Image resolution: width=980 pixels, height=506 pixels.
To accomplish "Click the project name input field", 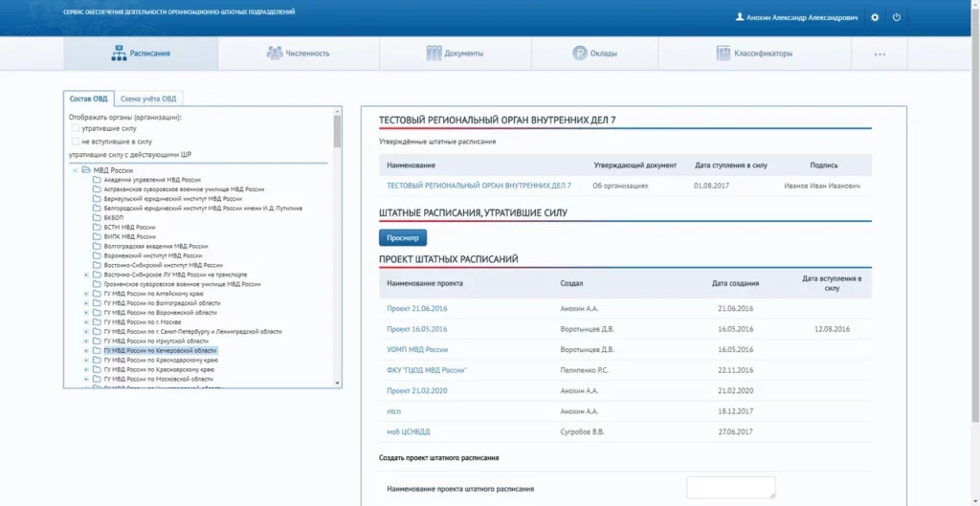I will (731, 488).
